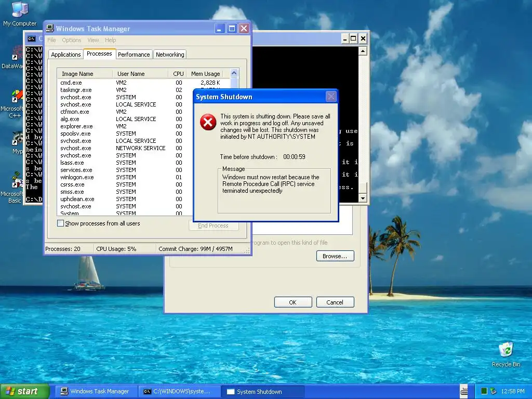Open Microsoft Basic desktop shortcut
The width and height of the screenshot is (532, 399).
click(x=12, y=187)
